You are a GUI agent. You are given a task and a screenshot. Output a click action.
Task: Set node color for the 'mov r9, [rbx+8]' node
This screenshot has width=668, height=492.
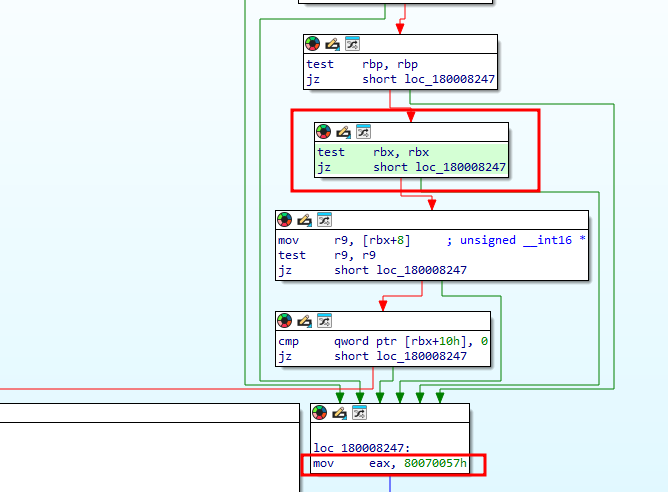(285, 220)
